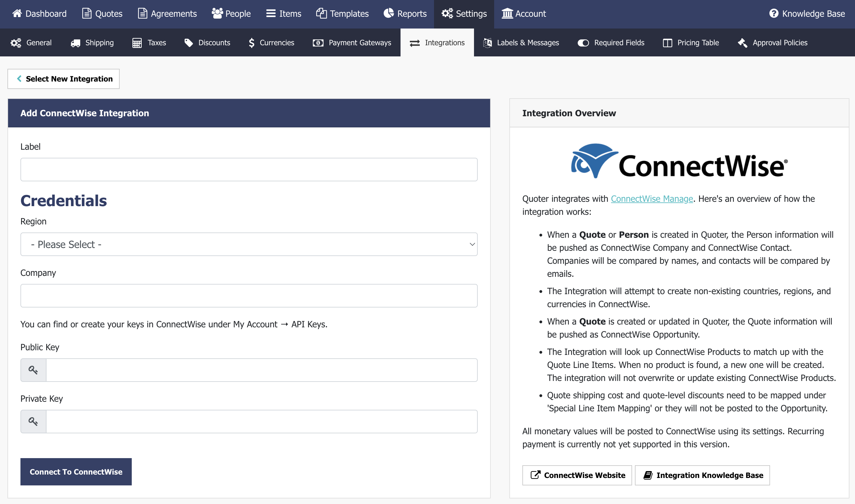Screen dimensions: 855x504
Task: Click the Quotes document icon
Action: point(87,14)
